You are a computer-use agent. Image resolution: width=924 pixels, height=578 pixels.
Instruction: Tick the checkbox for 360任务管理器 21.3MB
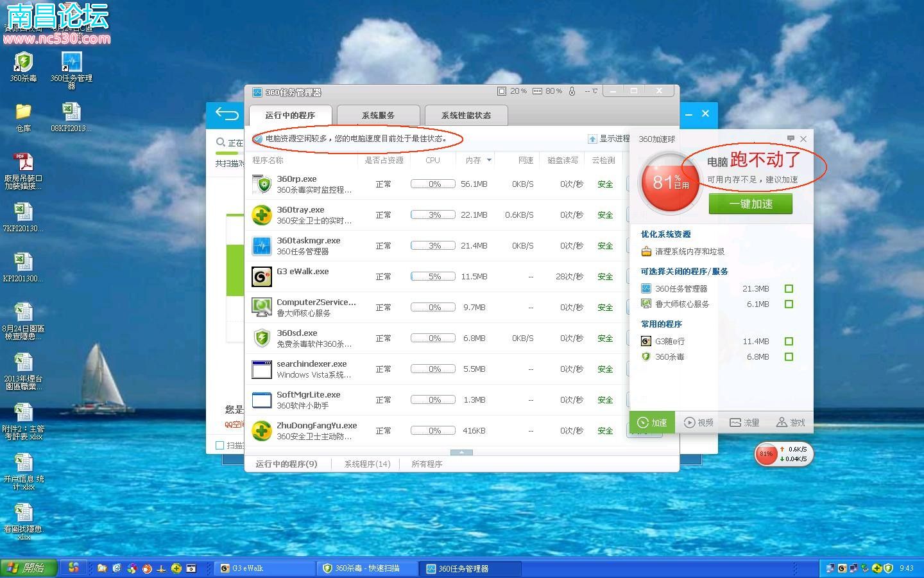[789, 289]
